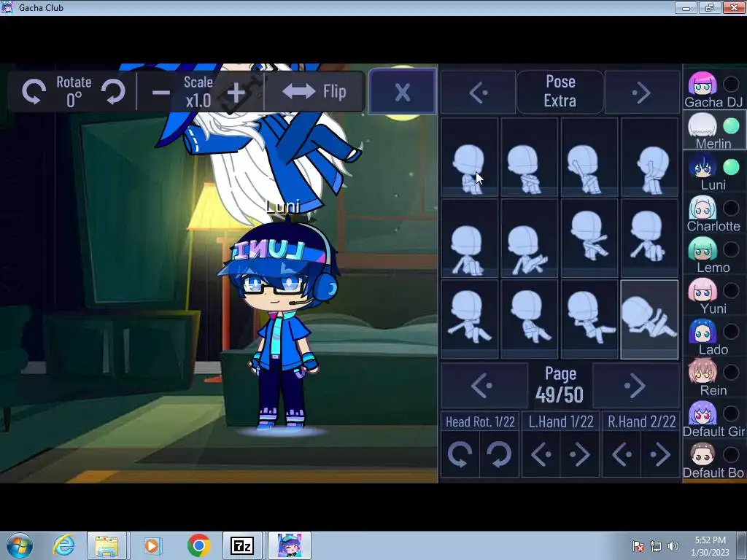Rotate head counter-clockwise under Head Rot.
747x560 pixels.
coord(460,454)
